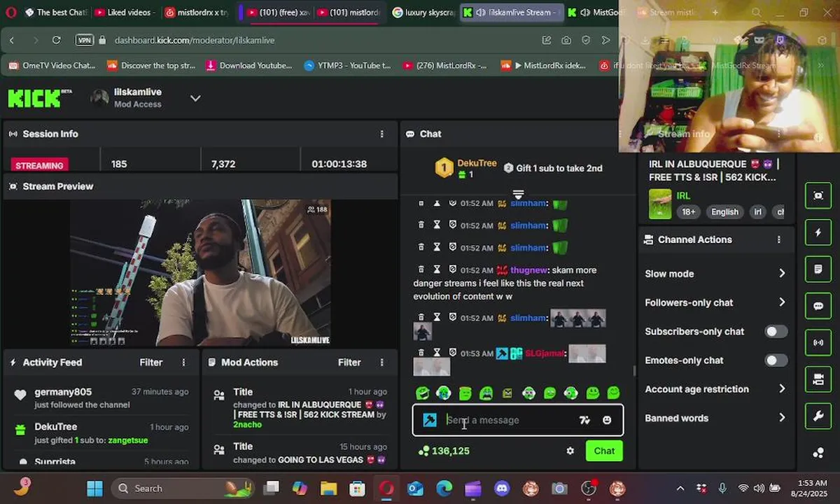Open the Session Info three-dot menu
Viewport: 840px width, 504px height.
click(x=381, y=134)
